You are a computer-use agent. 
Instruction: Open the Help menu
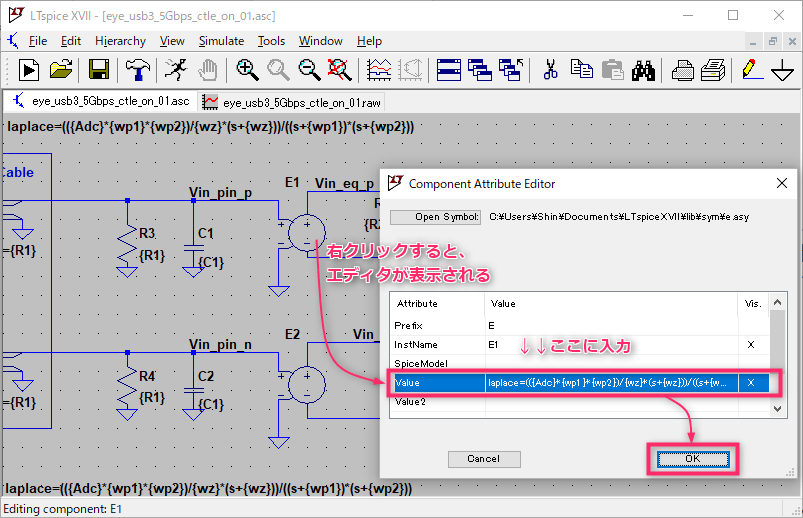coord(369,41)
